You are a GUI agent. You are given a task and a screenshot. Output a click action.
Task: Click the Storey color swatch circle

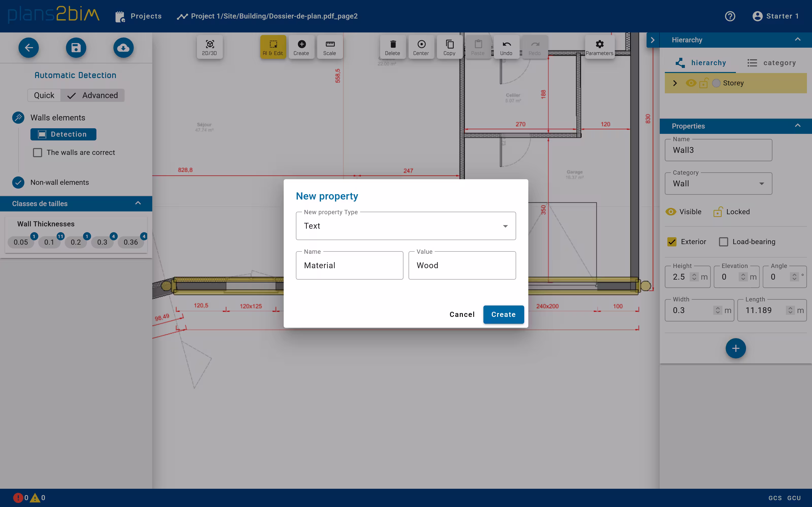716,83
